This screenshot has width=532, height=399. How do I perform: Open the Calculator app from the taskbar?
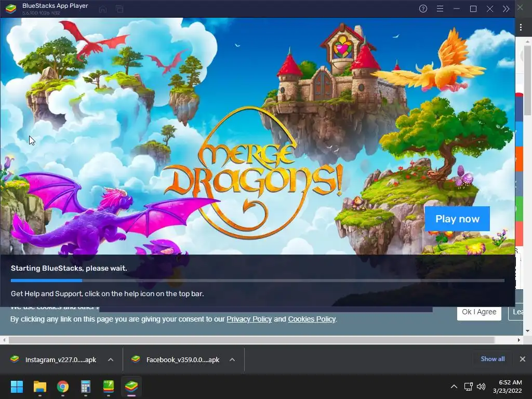pyautogui.click(x=86, y=387)
